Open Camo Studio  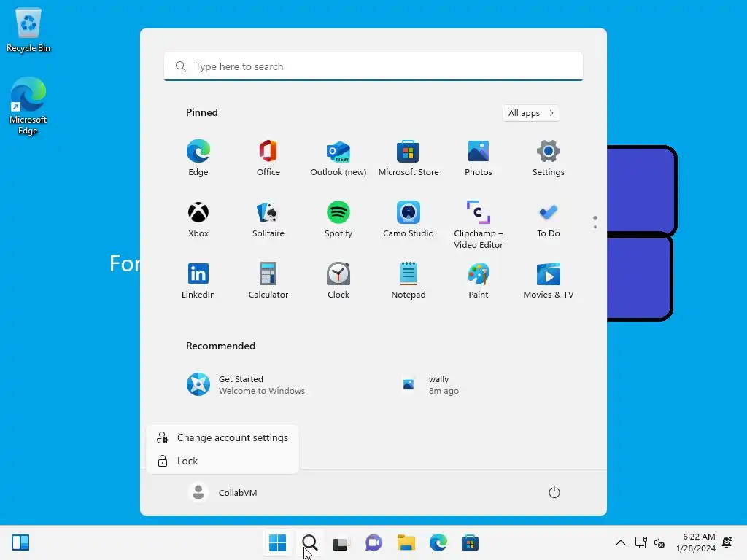[409, 219]
